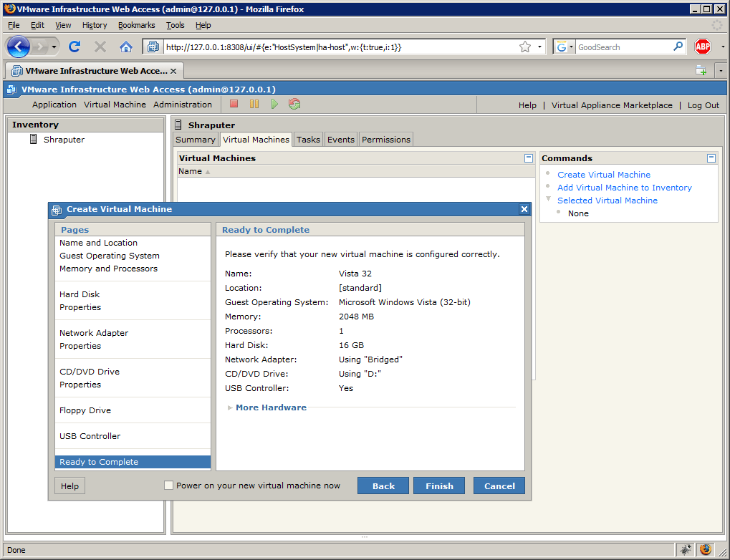This screenshot has width=730, height=560.
Task: Click the Adblock Plus ABP icon
Action: tap(703, 47)
